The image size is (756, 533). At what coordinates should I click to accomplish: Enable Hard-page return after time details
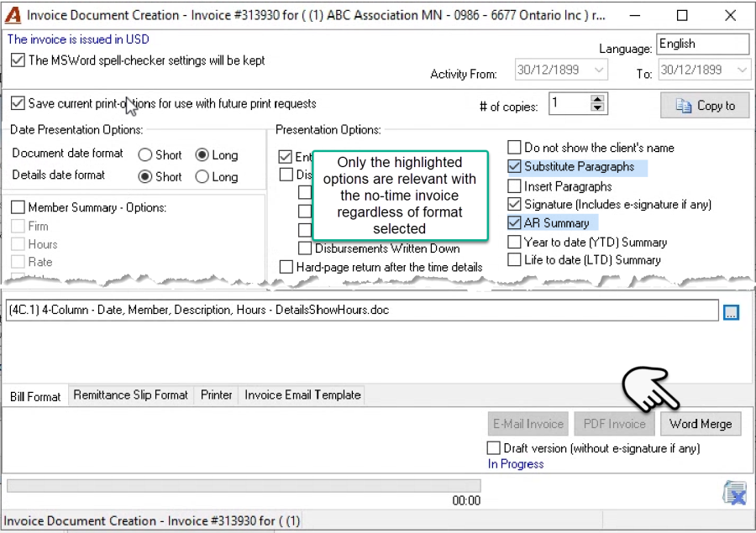click(286, 267)
